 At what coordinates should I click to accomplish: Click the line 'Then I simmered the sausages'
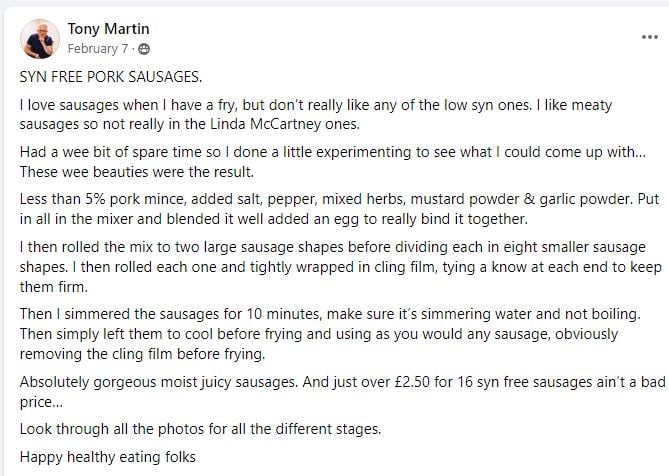coord(330,314)
